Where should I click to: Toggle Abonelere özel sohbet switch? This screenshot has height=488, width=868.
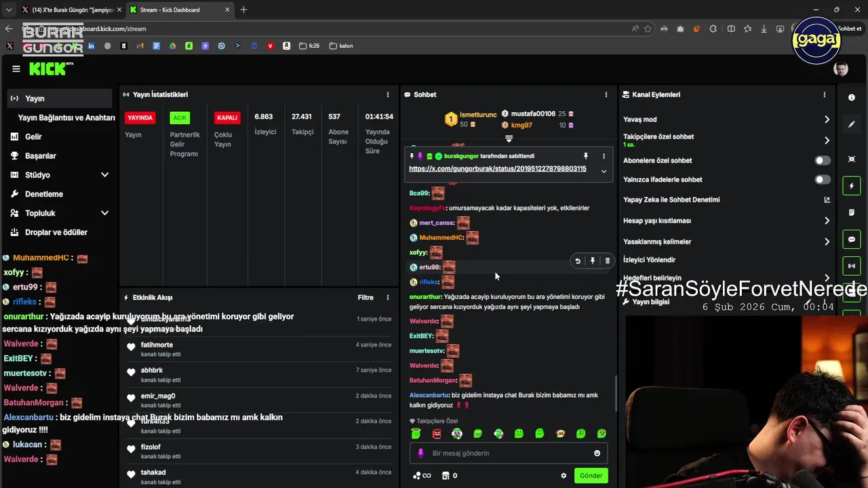click(x=823, y=161)
